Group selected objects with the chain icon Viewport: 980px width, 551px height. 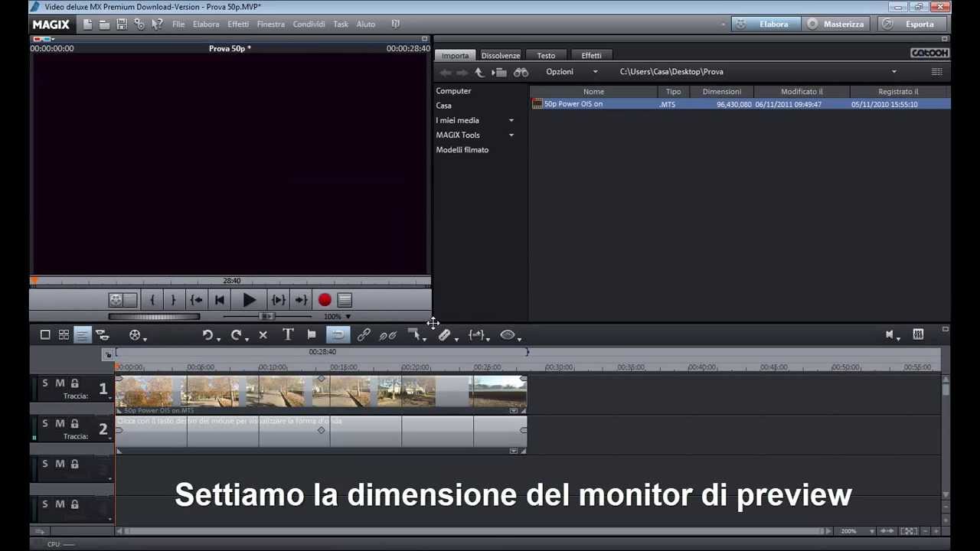tap(364, 334)
